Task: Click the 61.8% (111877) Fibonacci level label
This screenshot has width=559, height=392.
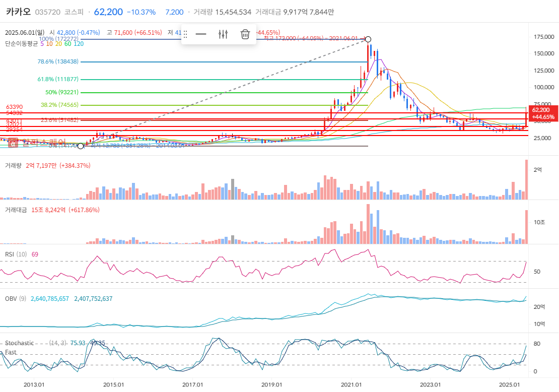Action: coord(58,79)
